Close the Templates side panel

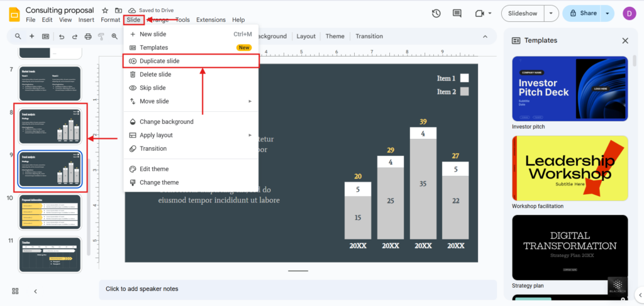[625, 40]
